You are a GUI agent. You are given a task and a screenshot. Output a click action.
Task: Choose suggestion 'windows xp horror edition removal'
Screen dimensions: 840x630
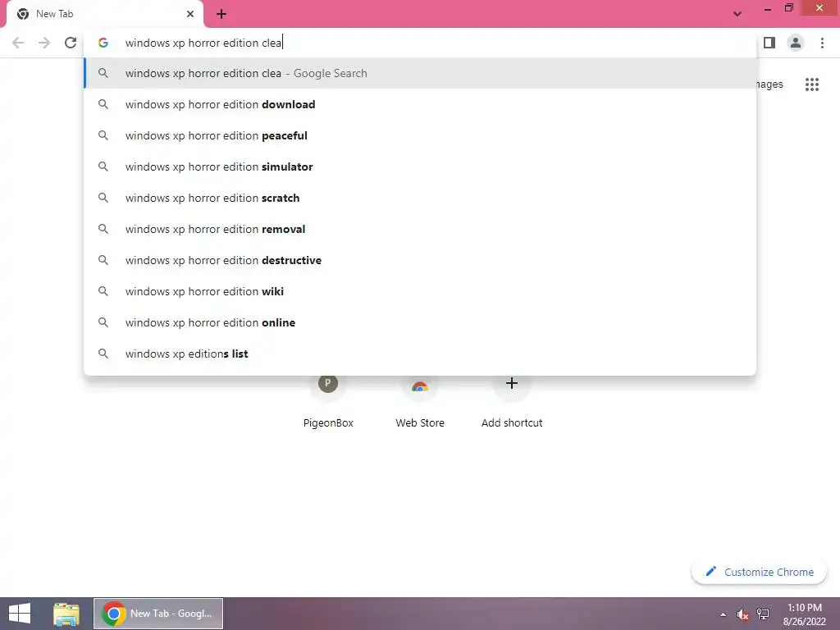420,229
